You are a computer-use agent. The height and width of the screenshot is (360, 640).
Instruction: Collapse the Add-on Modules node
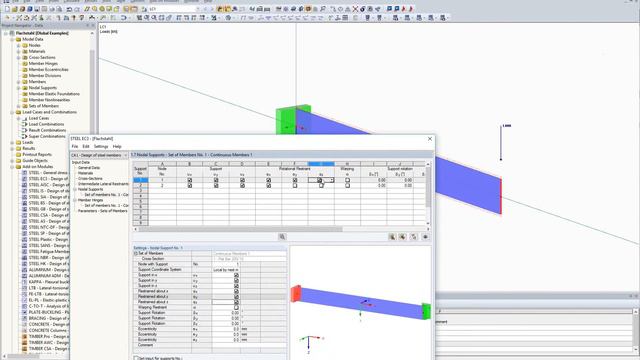[x=12, y=167]
